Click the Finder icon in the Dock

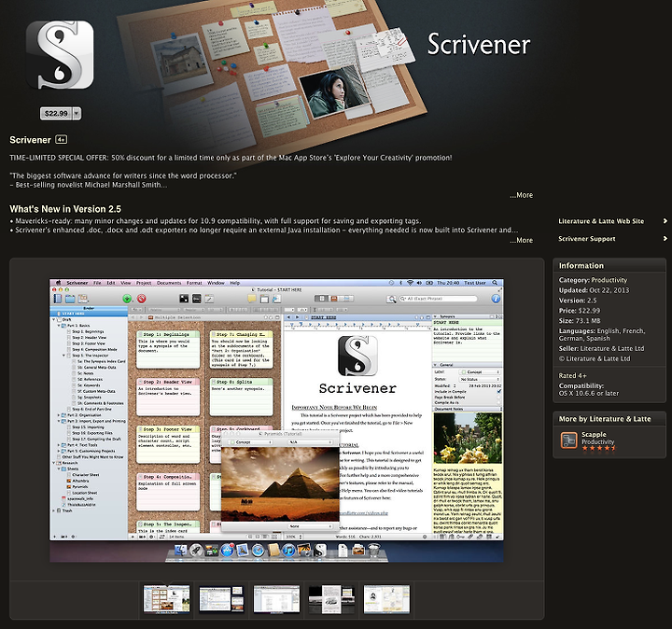click(x=181, y=551)
